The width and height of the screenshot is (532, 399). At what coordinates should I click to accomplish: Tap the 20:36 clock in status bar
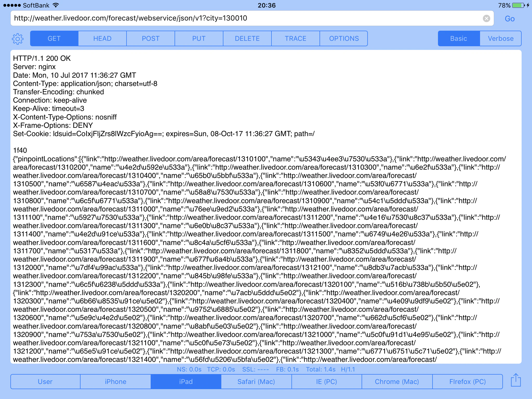click(x=267, y=5)
